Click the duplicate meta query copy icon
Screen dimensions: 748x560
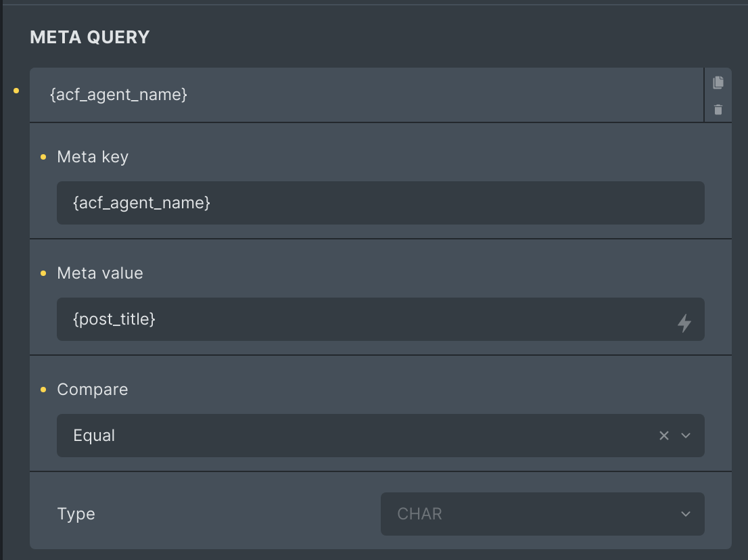[x=718, y=83]
